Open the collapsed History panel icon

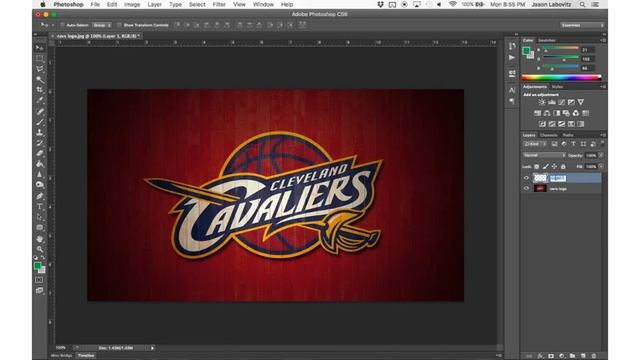click(x=512, y=46)
